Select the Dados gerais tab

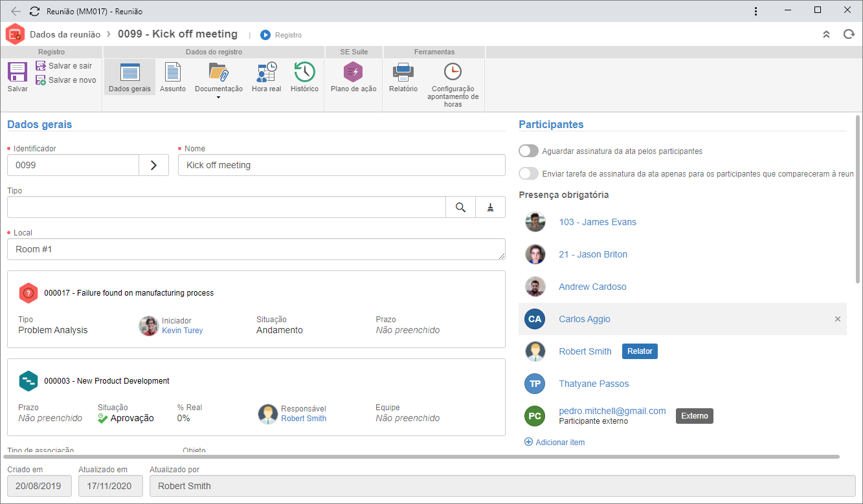pos(129,77)
